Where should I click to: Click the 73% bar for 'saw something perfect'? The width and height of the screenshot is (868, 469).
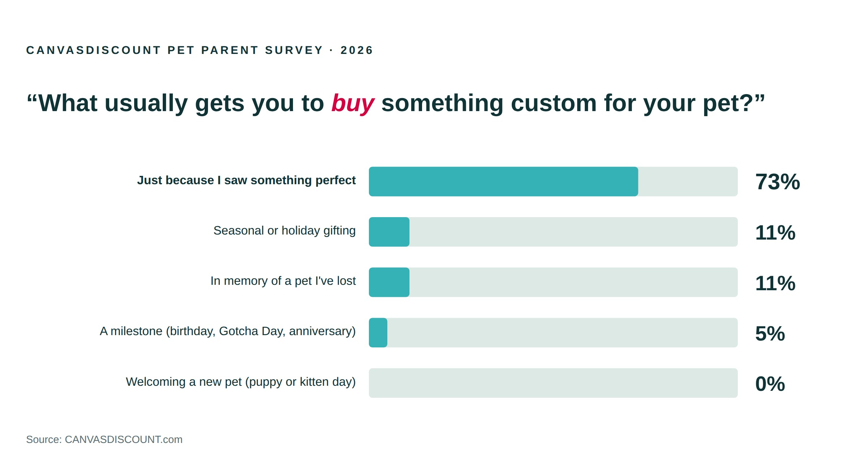[503, 181]
